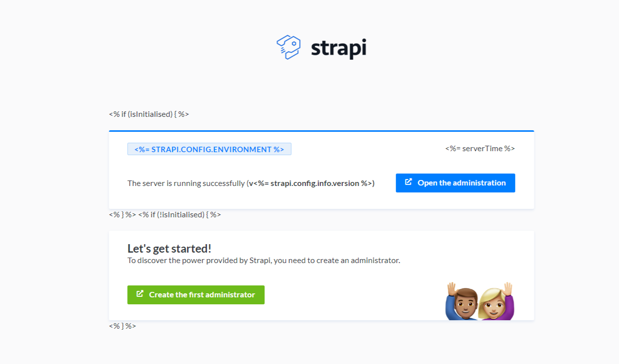The height and width of the screenshot is (364, 619).
Task: Create the first administrator
Action: click(196, 294)
